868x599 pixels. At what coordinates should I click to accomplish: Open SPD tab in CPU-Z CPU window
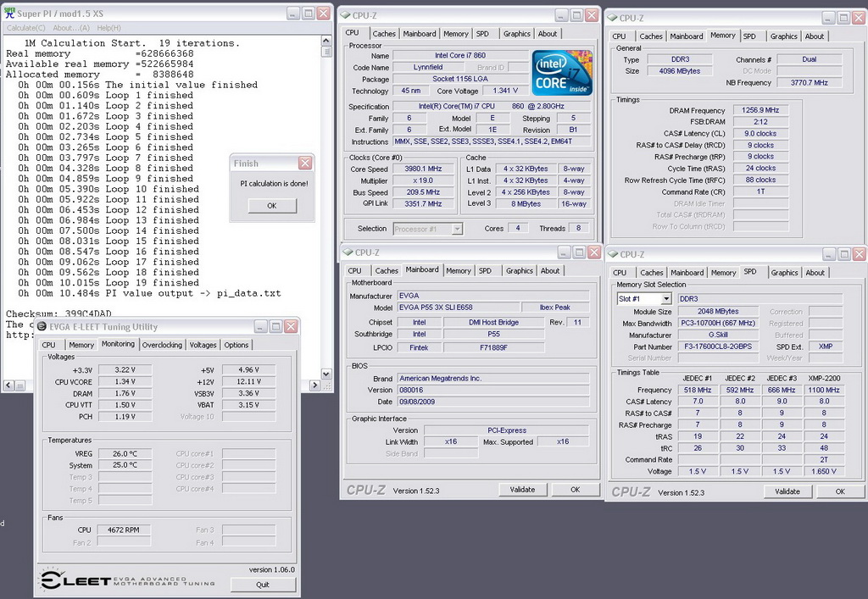tap(482, 34)
